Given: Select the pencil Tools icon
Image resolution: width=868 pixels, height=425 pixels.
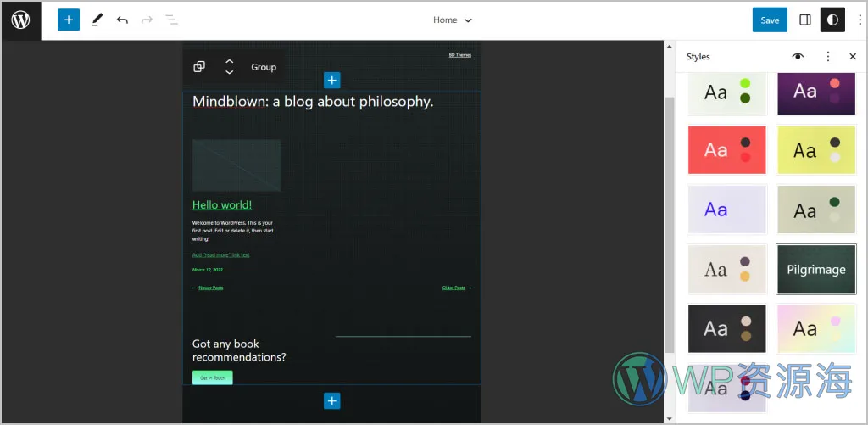Looking at the screenshot, I should coord(97,20).
